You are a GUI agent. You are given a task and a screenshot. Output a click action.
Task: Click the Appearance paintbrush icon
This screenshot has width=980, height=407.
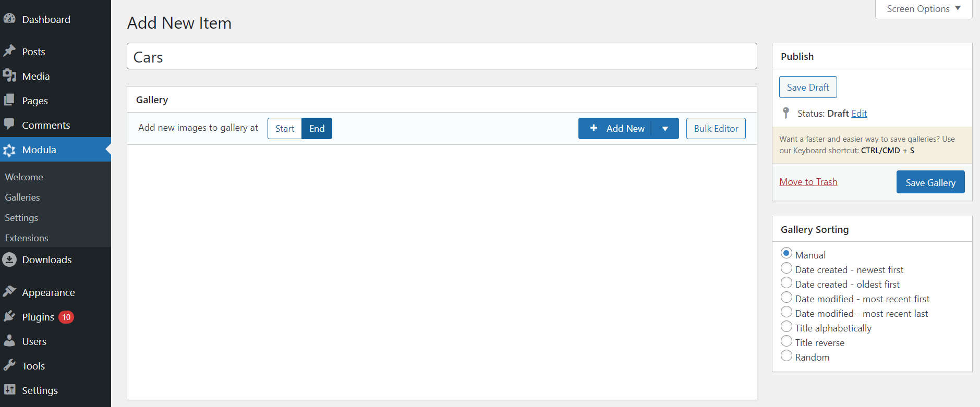pyautogui.click(x=9, y=292)
